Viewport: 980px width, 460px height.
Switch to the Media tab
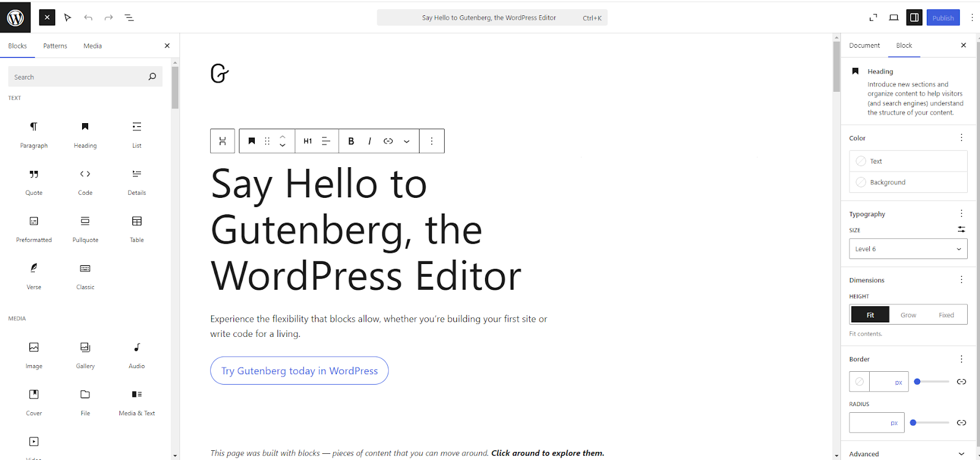coord(92,46)
